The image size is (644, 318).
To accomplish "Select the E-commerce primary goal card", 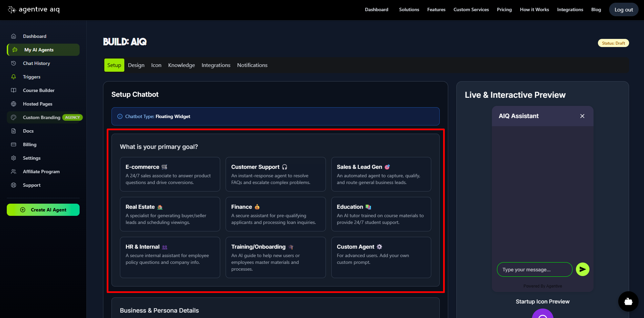I will pyautogui.click(x=170, y=174).
